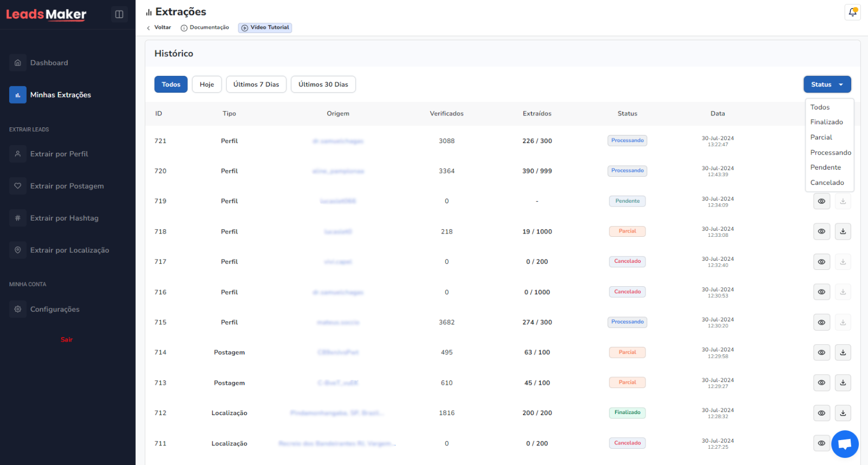
Task: Click the Extrair por Perfil user icon
Action: pos(18,154)
